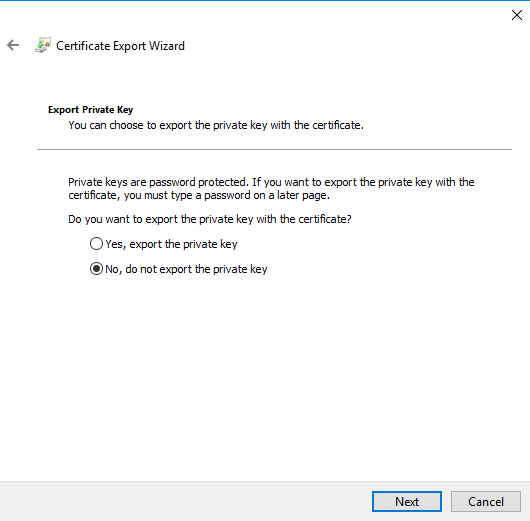Click the 'No, do not export the private key' label
This screenshot has height=521, width=530.
point(186,269)
